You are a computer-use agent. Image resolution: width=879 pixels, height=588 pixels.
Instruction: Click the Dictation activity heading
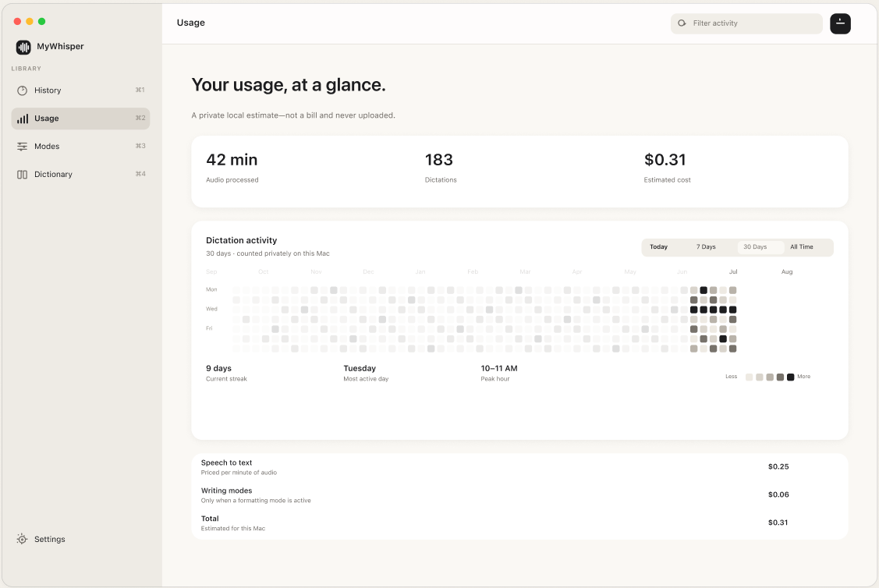(x=242, y=240)
